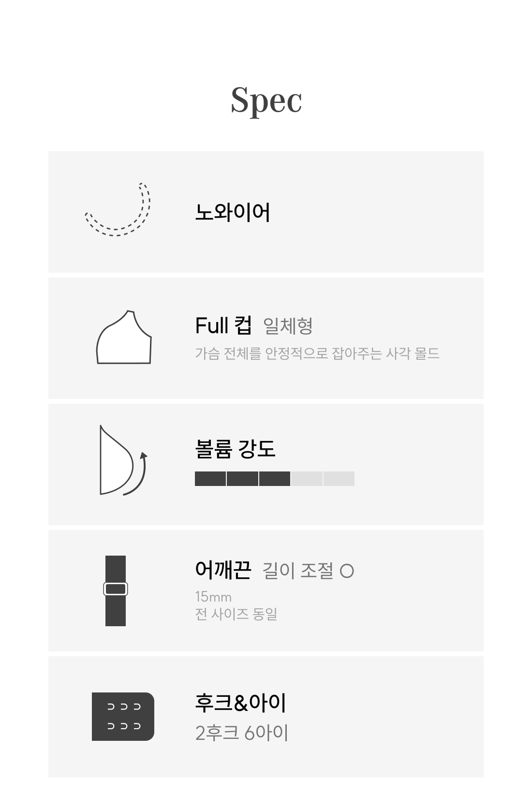Click the cup description mentioning 사각 몰드

pyautogui.click(x=317, y=353)
